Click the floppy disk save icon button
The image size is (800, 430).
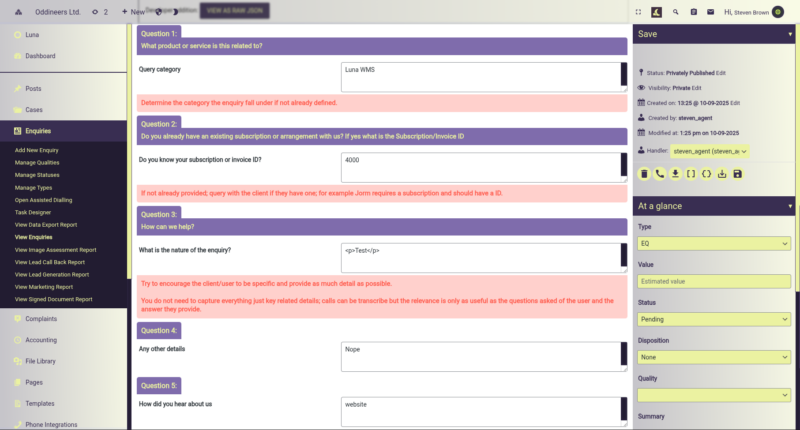pyautogui.click(x=737, y=174)
